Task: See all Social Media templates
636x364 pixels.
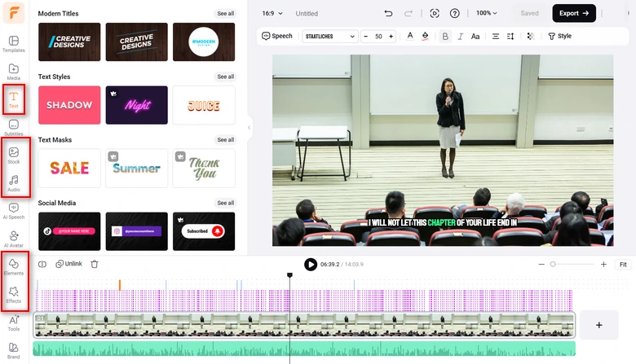Action: coord(226,203)
